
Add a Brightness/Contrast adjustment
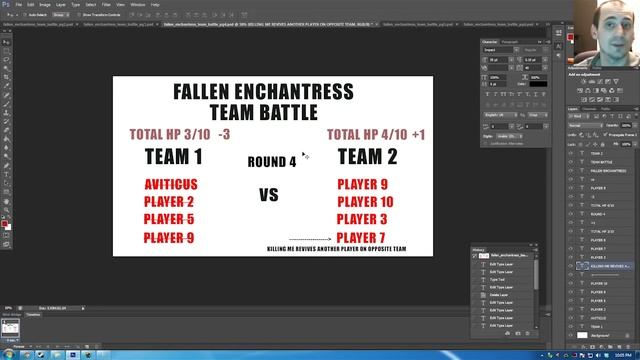point(584,82)
